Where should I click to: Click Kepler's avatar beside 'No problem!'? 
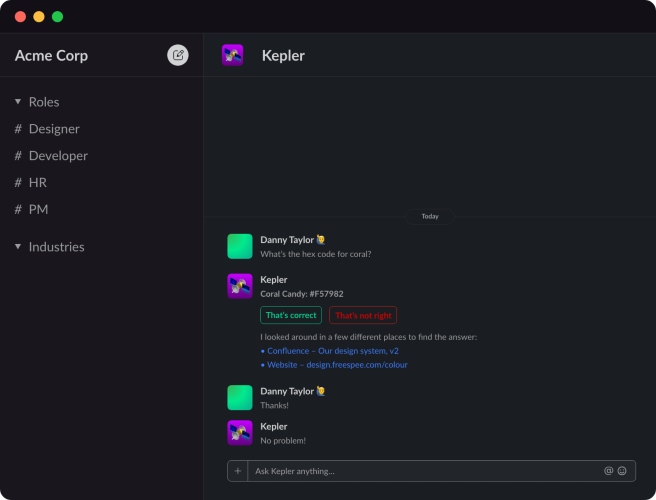coord(240,433)
